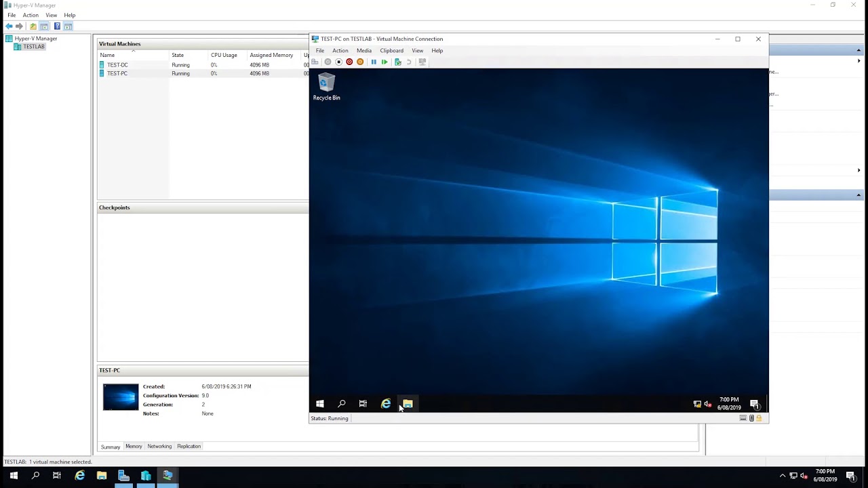Image resolution: width=868 pixels, height=488 pixels.
Task: Open File menu in Hyper-V Manager
Action: (x=12, y=15)
